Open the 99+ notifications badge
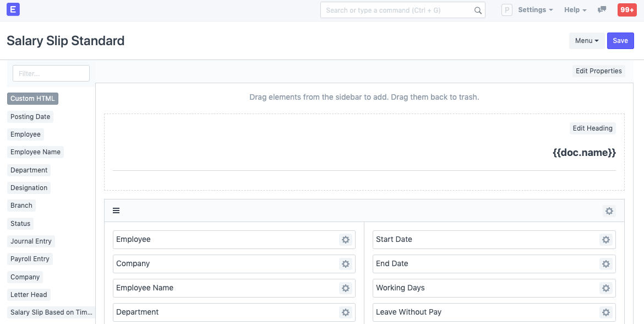 click(626, 9)
